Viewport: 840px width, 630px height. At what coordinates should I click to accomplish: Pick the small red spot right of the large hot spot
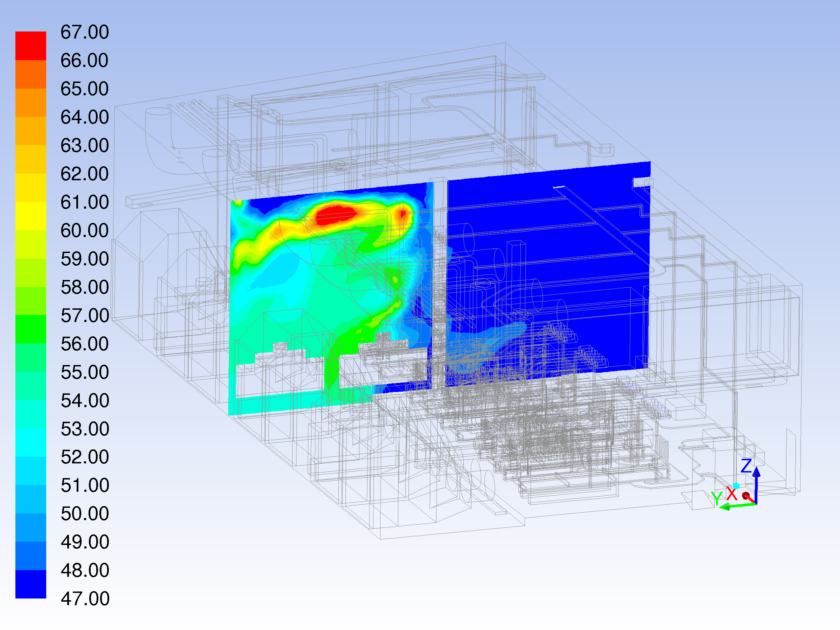[x=402, y=214]
